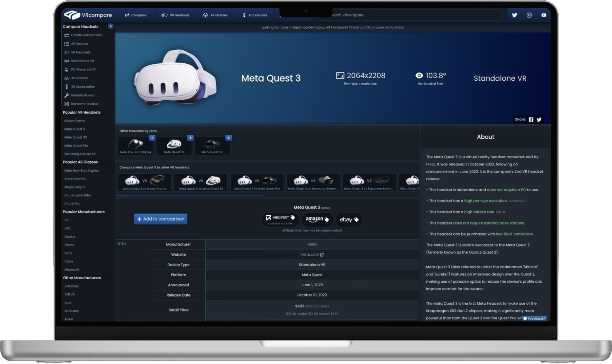This screenshot has height=364, width=612.
Task: Add Meta Ray-Ban Display to comparison
Action: pyautogui.click(x=152, y=138)
